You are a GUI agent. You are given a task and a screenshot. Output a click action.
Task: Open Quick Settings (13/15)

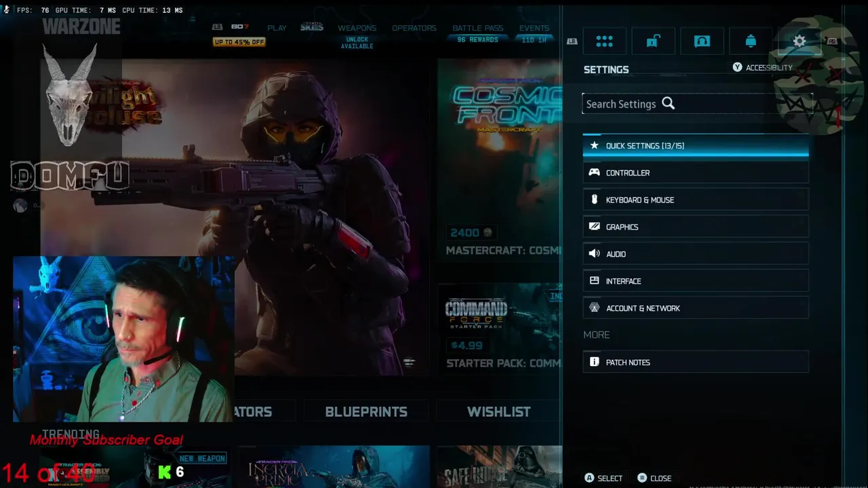click(696, 146)
